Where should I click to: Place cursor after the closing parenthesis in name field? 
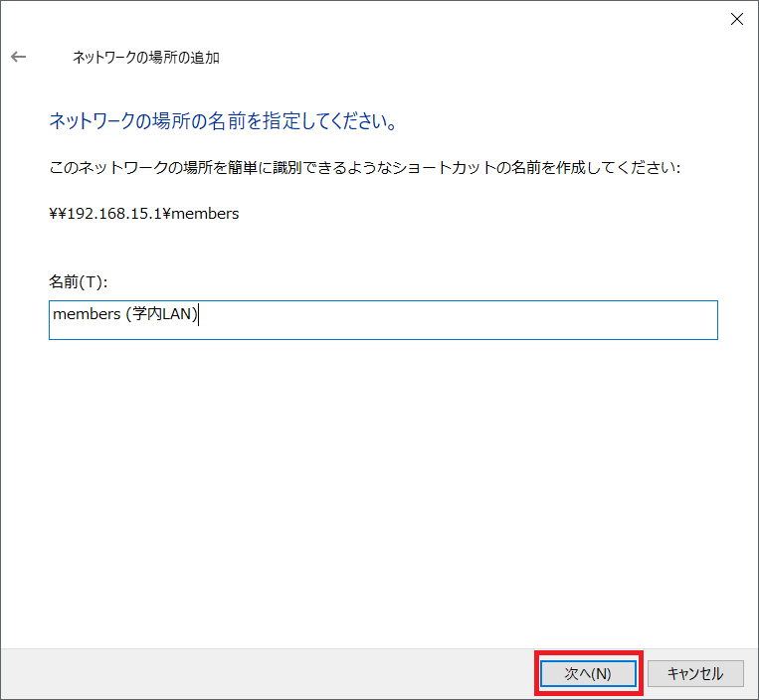click(200, 314)
